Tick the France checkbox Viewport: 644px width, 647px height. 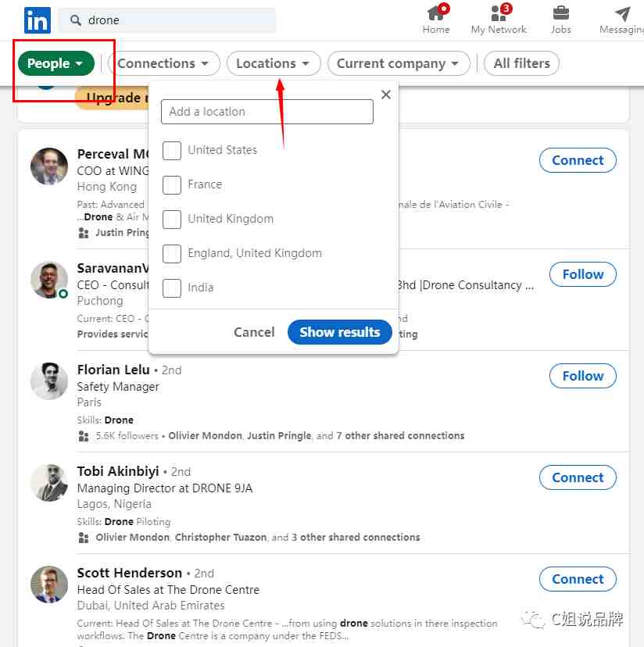[x=172, y=185]
